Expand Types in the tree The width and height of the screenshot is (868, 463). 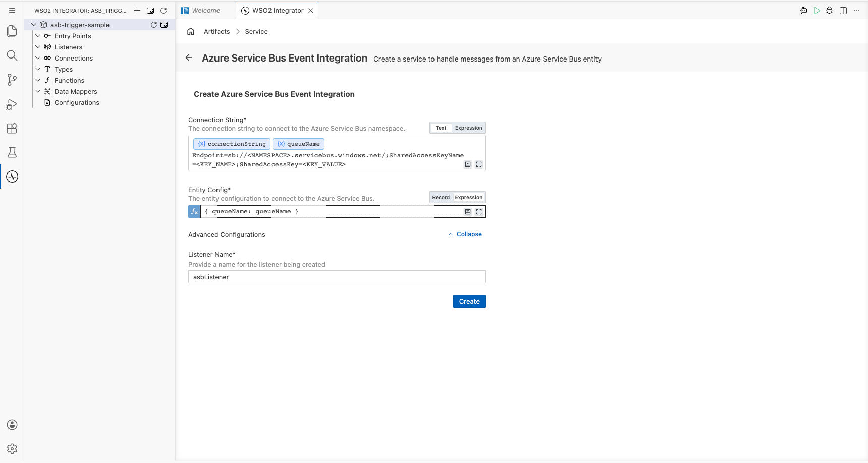(x=38, y=69)
